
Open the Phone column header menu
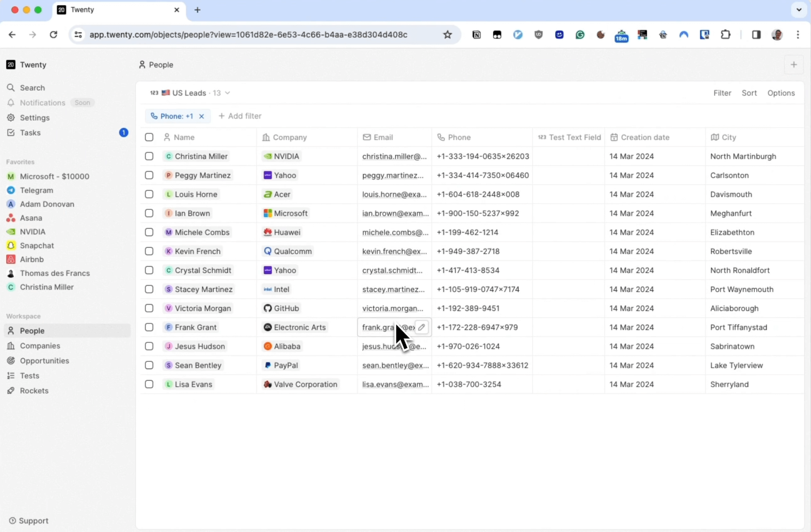point(482,137)
